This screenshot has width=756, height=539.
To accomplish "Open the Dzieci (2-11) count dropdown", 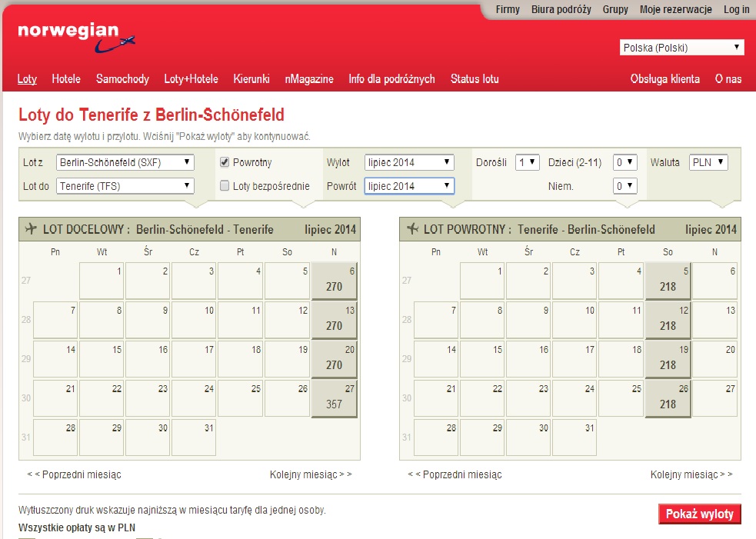I will (624, 162).
